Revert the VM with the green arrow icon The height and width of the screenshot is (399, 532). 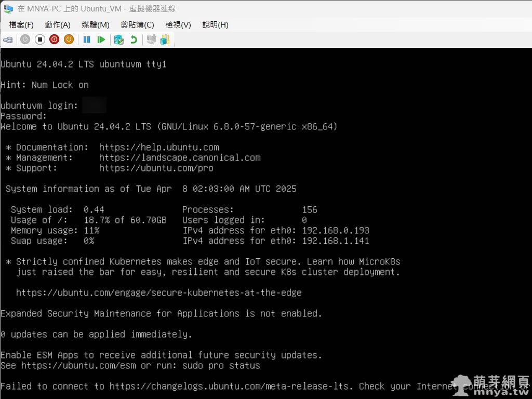[134, 39]
